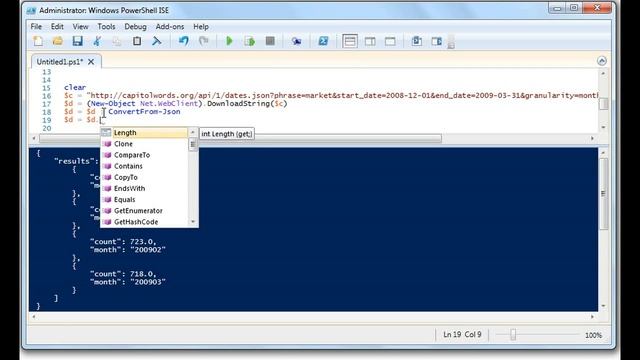Show the Command window toolbar icon
640x360 pixels.
point(417,41)
